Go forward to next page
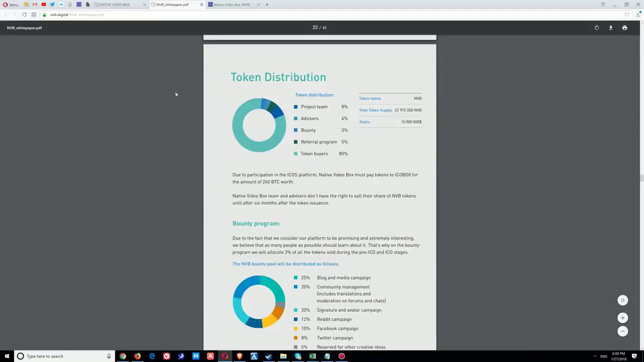The width and height of the screenshot is (644, 362). [x=14, y=15]
